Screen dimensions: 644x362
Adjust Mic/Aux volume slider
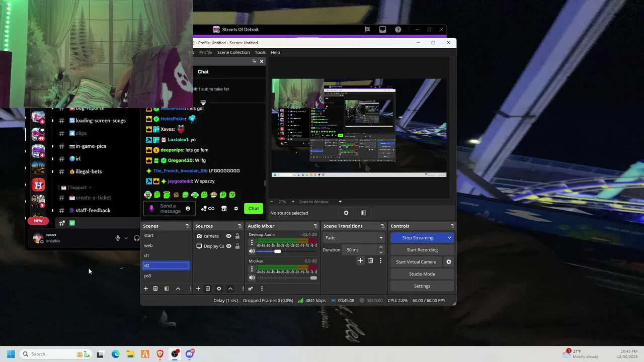click(313, 278)
